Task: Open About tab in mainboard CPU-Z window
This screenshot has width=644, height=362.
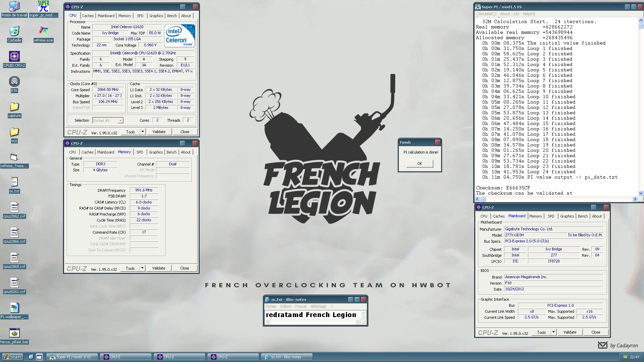Action: [x=597, y=216]
